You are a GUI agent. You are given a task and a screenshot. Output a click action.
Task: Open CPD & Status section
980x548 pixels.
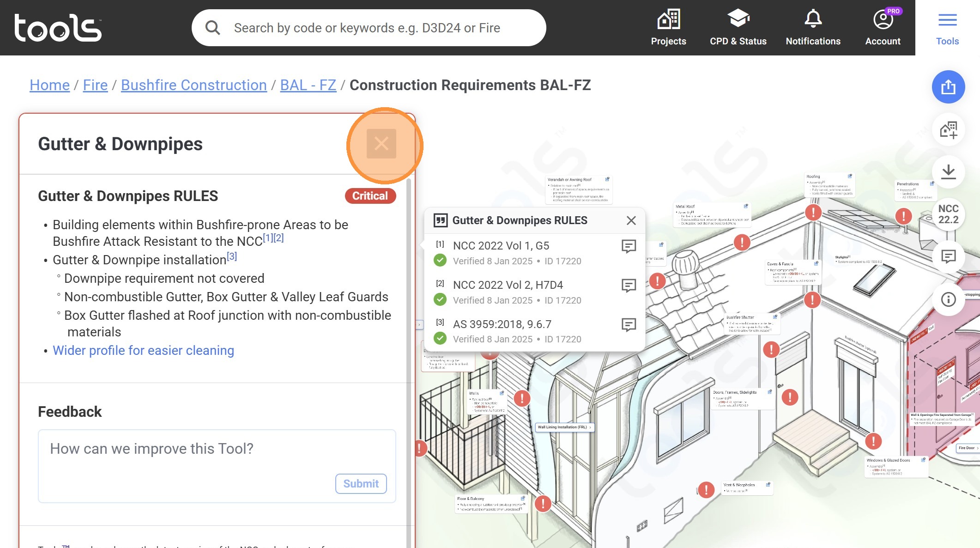(738, 28)
